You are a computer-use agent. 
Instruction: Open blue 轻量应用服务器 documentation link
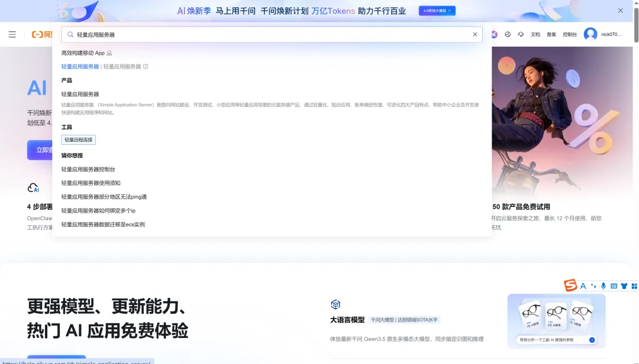(80, 66)
